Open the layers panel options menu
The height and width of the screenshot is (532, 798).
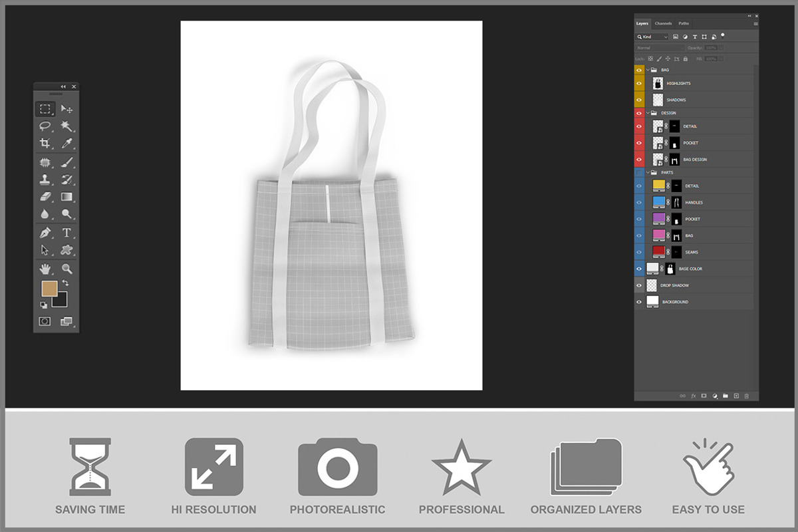click(x=755, y=23)
